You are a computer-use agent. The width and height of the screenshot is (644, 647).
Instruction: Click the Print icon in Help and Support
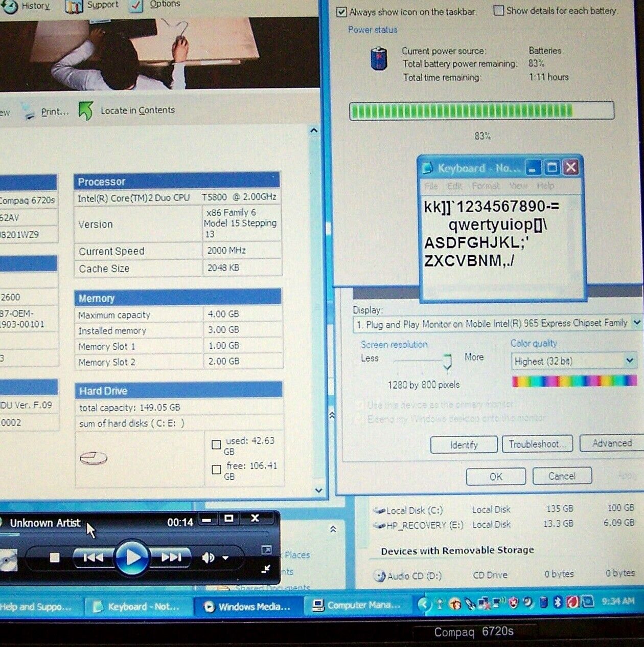[x=29, y=110]
